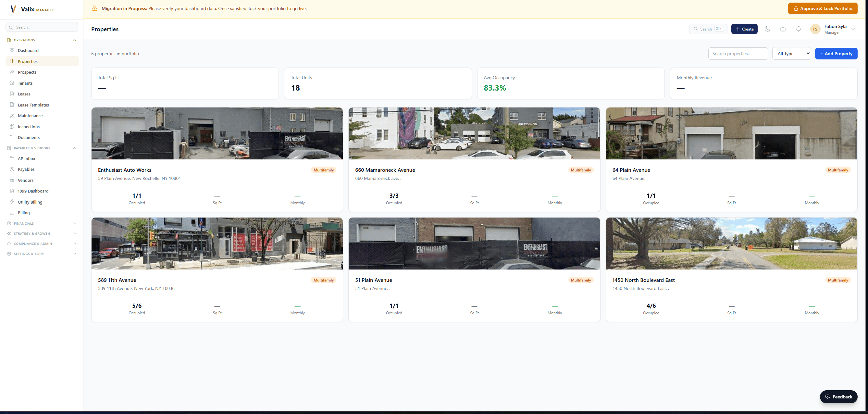Open the AP Inbox
Screen dimensions: 868x414
[27, 158]
